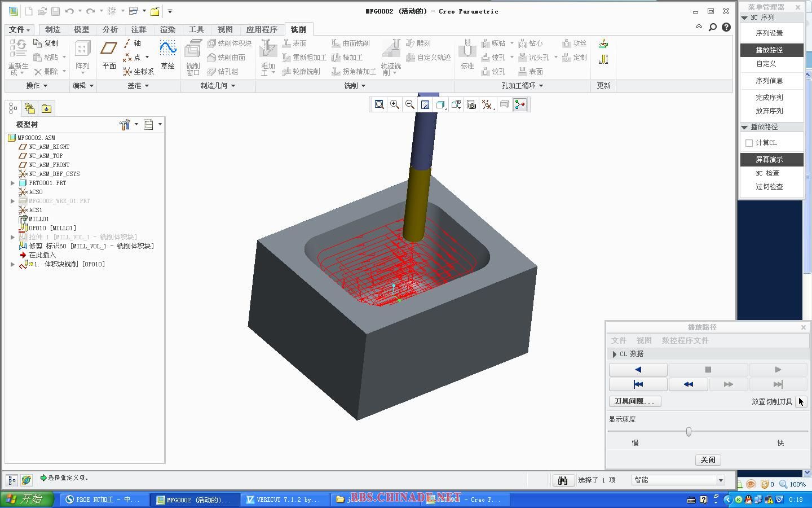Click rewind to start in path player
This screenshot has width=812, height=508.
pos(638,384)
